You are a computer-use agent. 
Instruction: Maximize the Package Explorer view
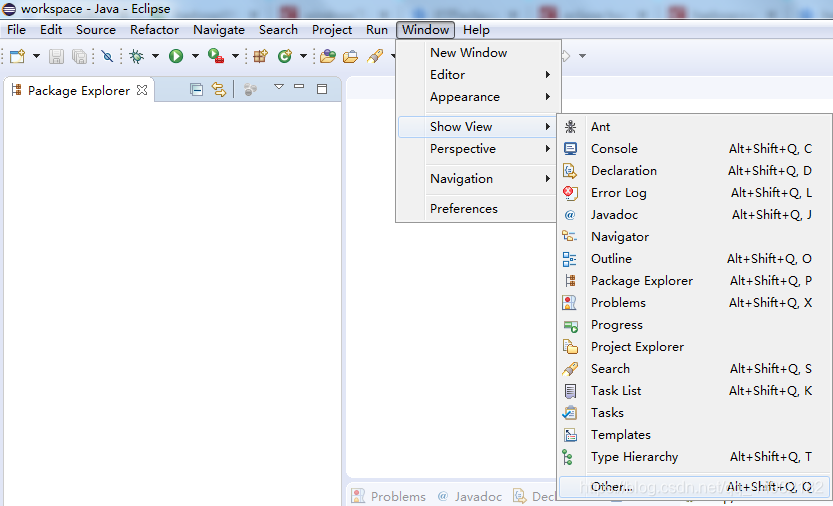(x=322, y=89)
